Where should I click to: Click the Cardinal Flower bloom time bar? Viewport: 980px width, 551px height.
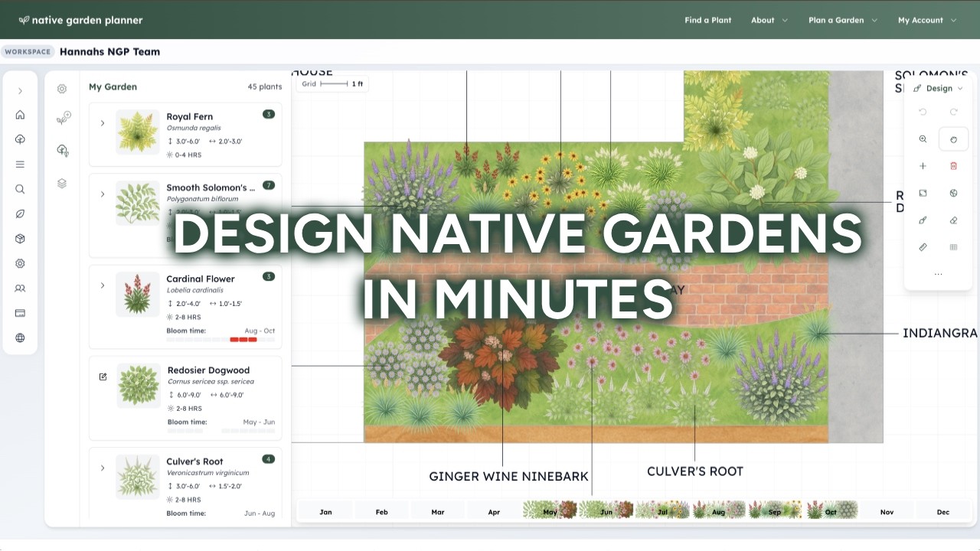220,340
